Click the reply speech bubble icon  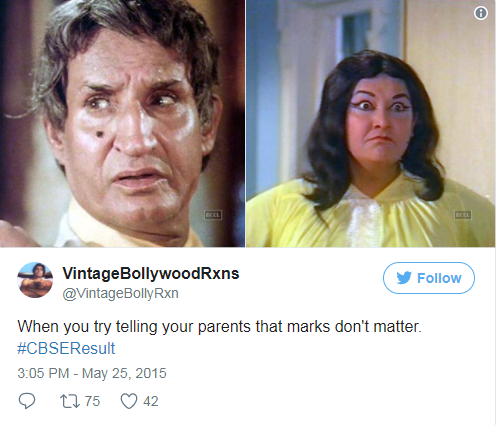click(x=27, y=401)
